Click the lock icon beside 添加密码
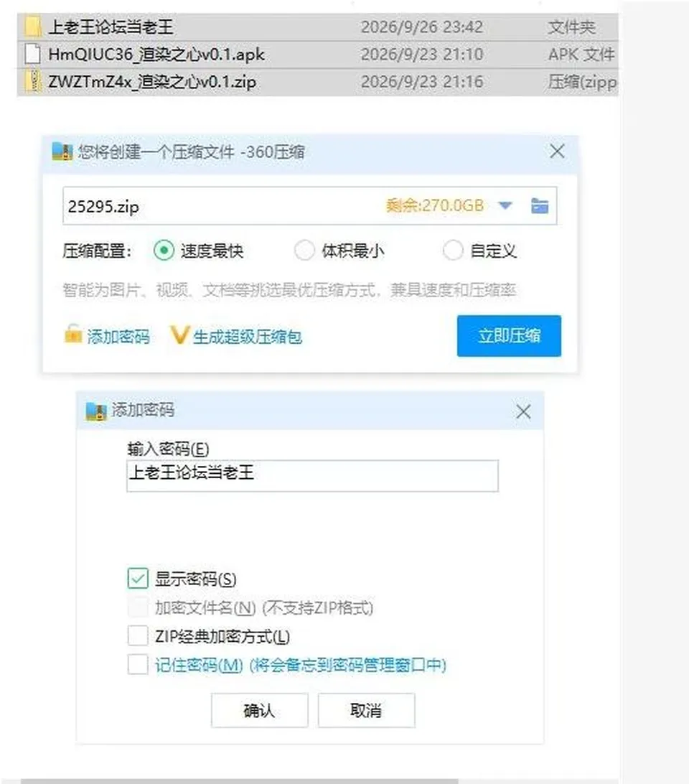 tap(73, 335)
